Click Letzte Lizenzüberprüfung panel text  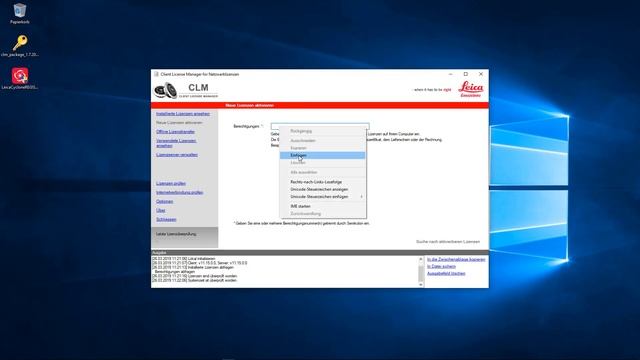(x=176, y=234)
